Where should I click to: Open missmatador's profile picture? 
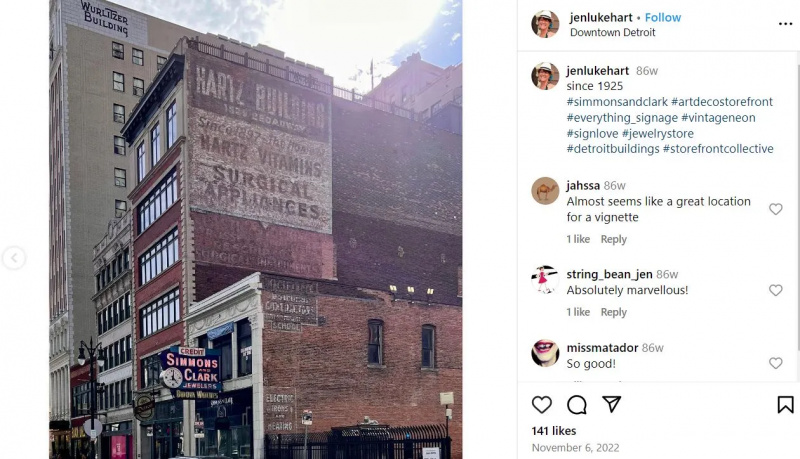pos(545,353)
